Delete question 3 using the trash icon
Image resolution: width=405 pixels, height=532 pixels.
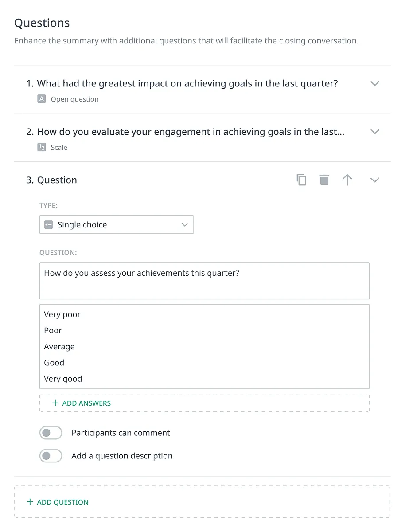(324, 180)
